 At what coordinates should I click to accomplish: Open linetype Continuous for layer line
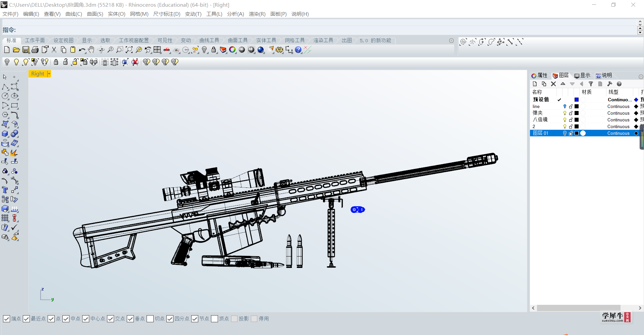click(618, 106)
